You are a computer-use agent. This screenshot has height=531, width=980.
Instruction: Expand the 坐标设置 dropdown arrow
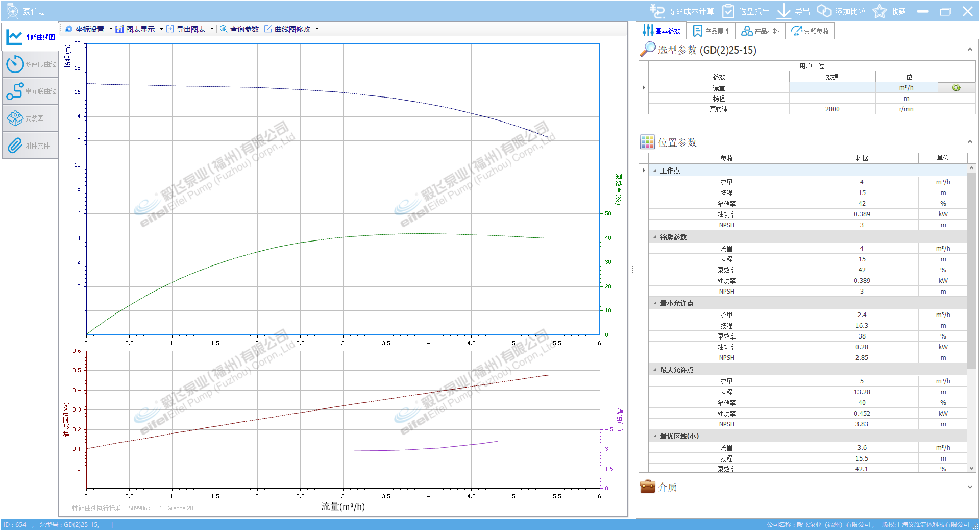pyautogui.click(x=111, y=29)
